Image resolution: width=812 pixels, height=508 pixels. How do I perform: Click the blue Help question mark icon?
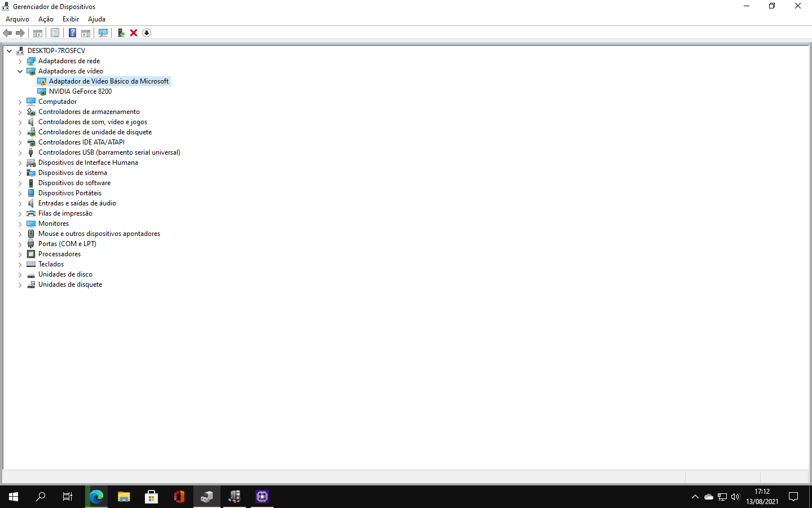(x=72, y=33)
